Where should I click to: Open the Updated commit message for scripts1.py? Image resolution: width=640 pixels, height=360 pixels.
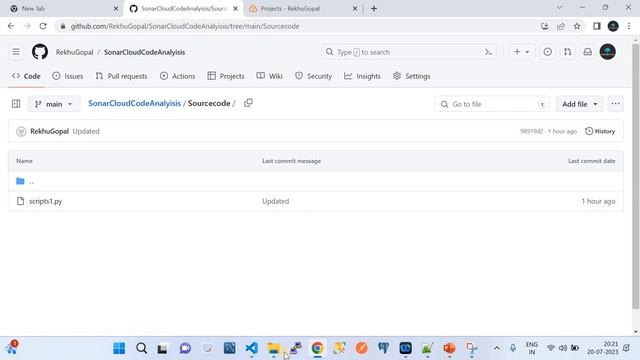[x=276, y=201]
